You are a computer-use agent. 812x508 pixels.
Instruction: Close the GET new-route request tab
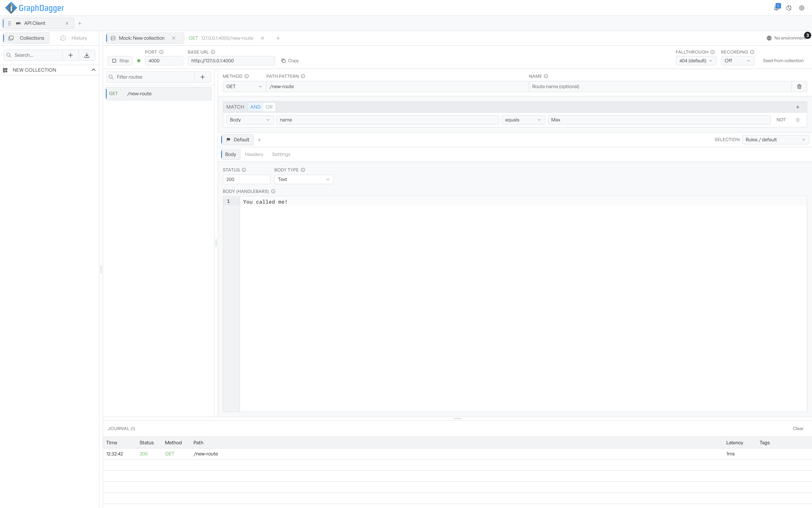tap(262, 38)
